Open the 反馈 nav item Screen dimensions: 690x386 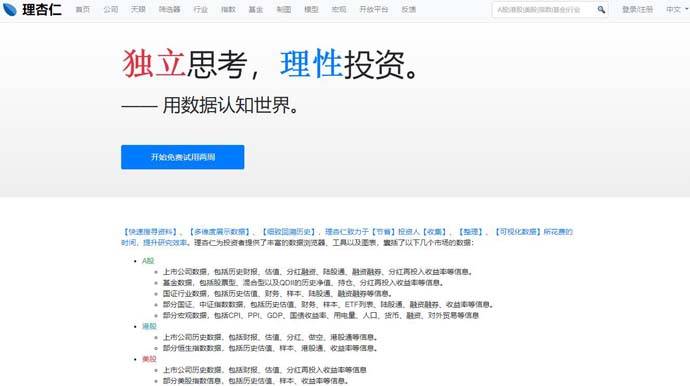point(408,9)
